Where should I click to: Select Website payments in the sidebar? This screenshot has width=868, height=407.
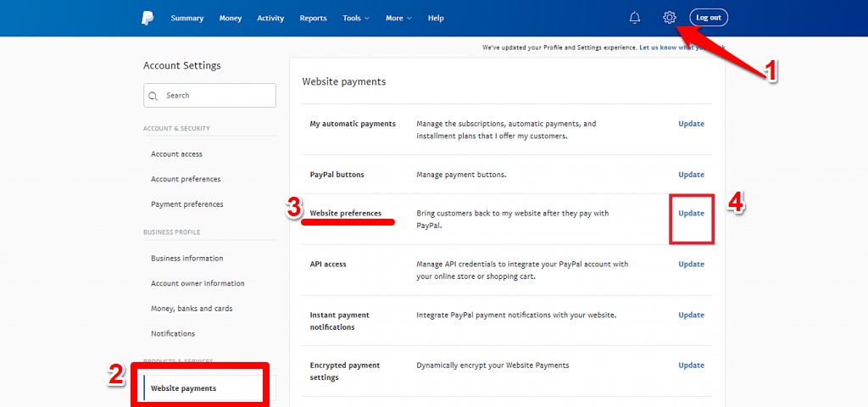click(x=183, y=388)
